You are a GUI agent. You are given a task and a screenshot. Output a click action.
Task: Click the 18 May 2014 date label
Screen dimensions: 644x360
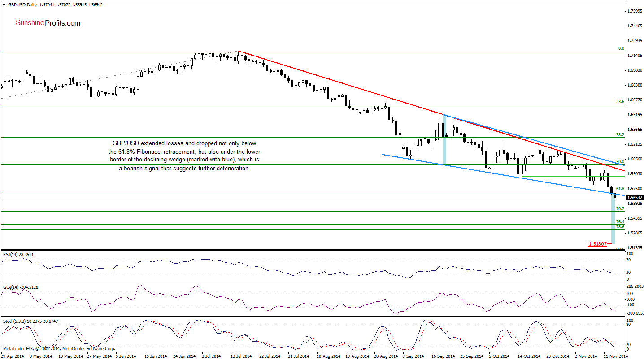[70, 356]
